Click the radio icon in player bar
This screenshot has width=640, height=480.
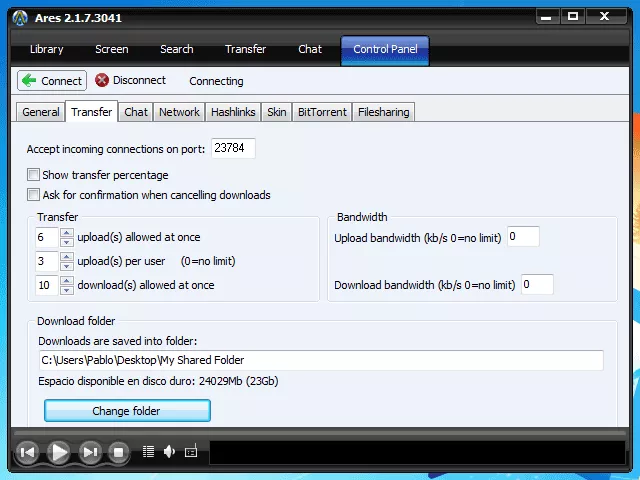pos(191,451)
